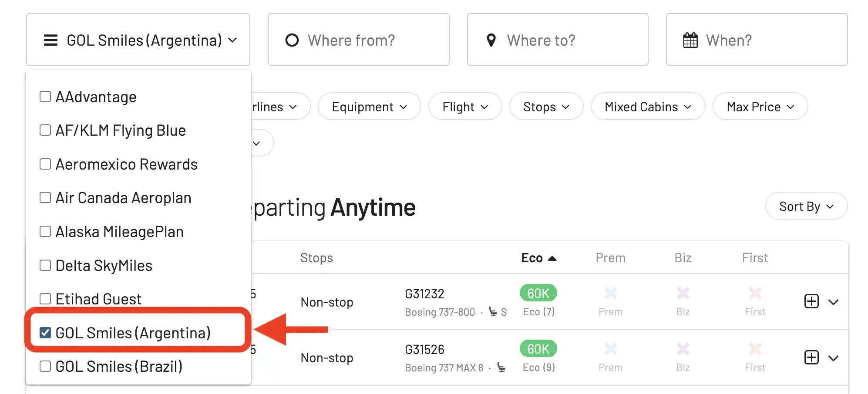Check the Aeromexico Rewards checkbox

point(45,164)
